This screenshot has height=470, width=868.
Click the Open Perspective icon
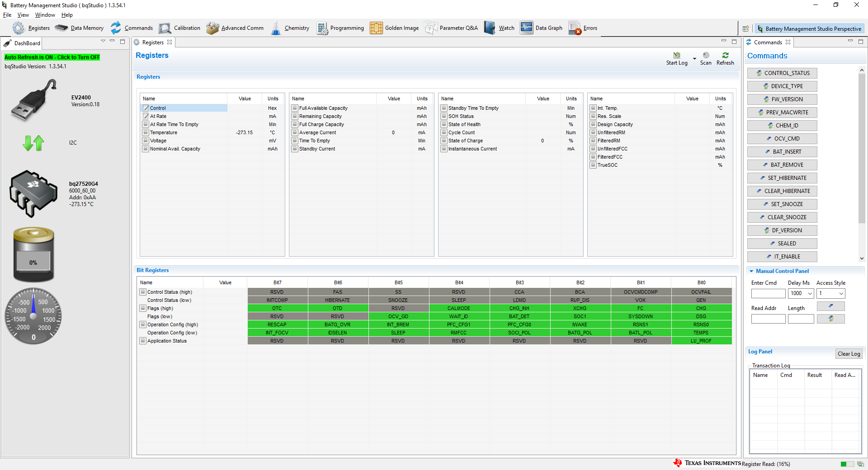tap(746, 28)
